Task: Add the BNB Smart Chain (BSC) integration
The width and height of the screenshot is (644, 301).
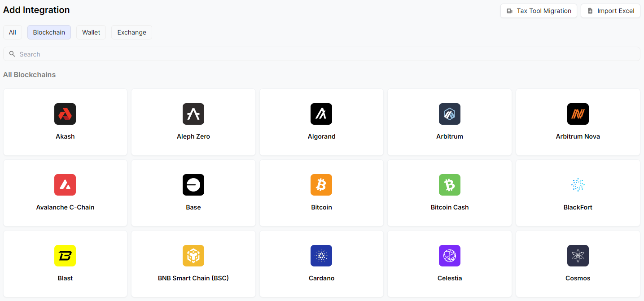Action: pos(193,264)
